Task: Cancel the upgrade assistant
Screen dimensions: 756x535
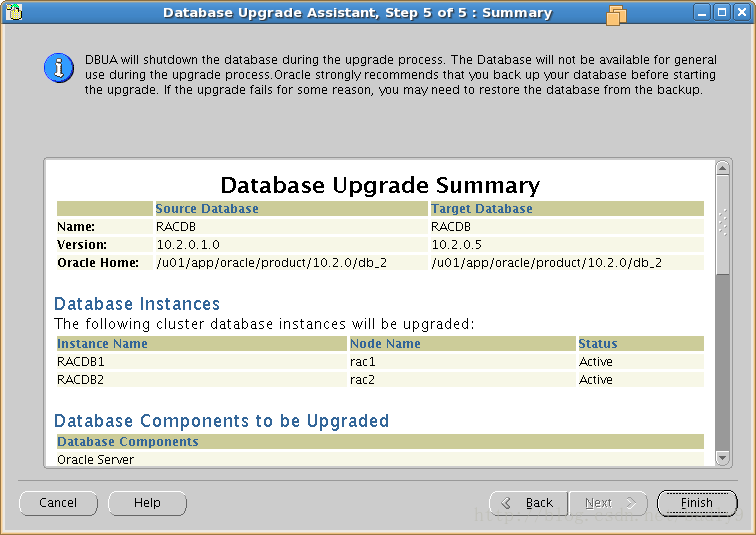Action: pyautogui.click(x=58, y=503)
